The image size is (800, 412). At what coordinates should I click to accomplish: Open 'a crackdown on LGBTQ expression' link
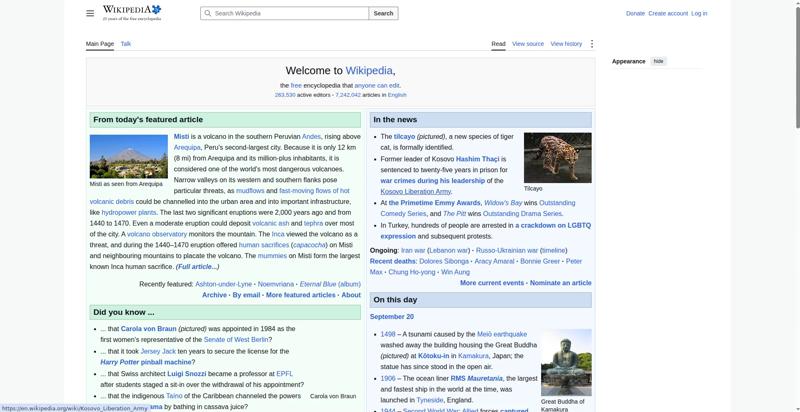click(486, 230)
